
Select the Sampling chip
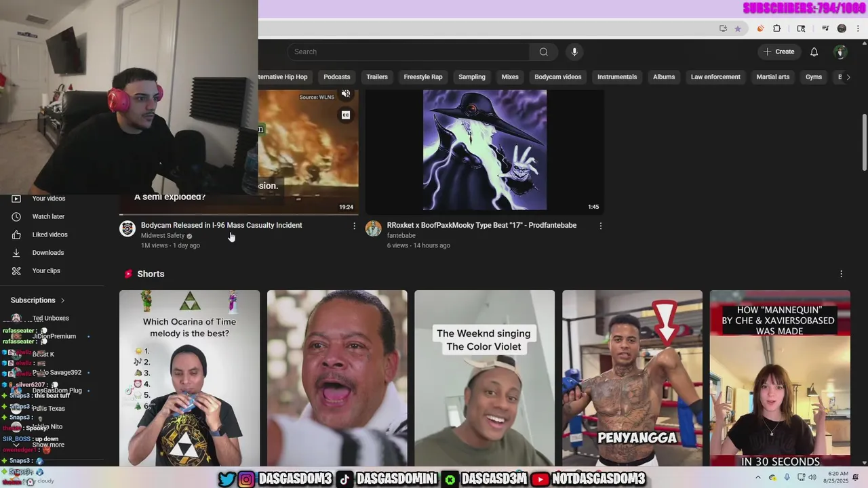coord(472,77)
